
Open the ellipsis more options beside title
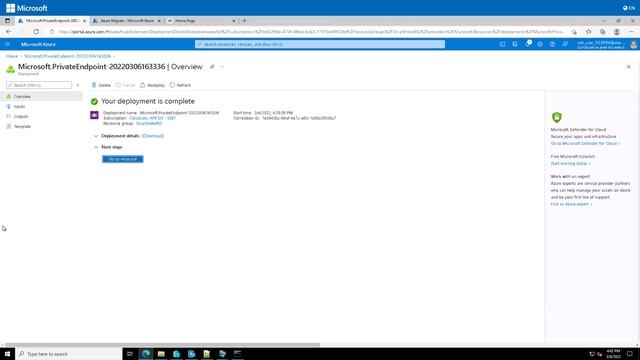coord(222,67)
